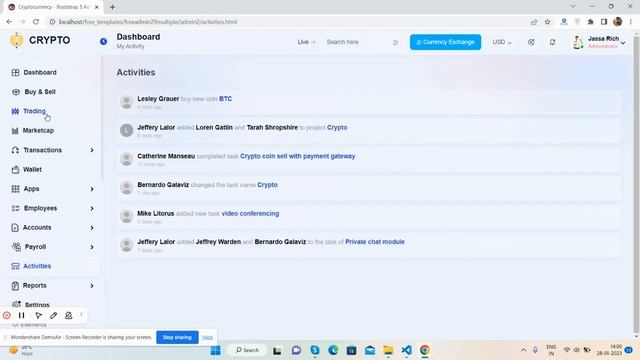Open Visual Studio Code from taskbar
Image resolution: width=640 pixels, height=360 pixels.
[x=406, y=350]
